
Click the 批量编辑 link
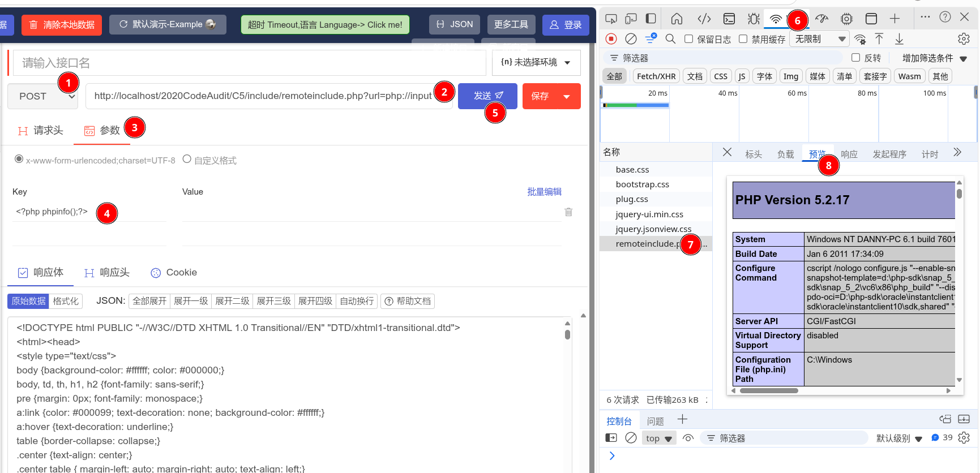point(544,192)
